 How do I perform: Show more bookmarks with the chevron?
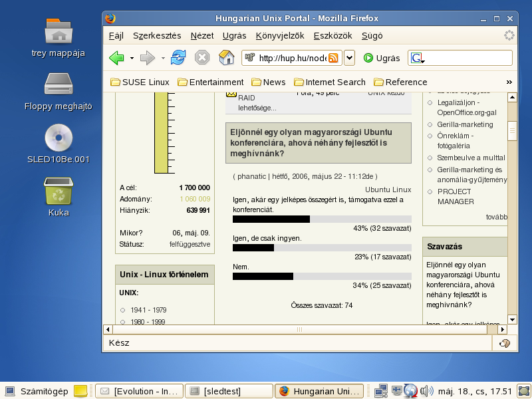click(509, 82)
